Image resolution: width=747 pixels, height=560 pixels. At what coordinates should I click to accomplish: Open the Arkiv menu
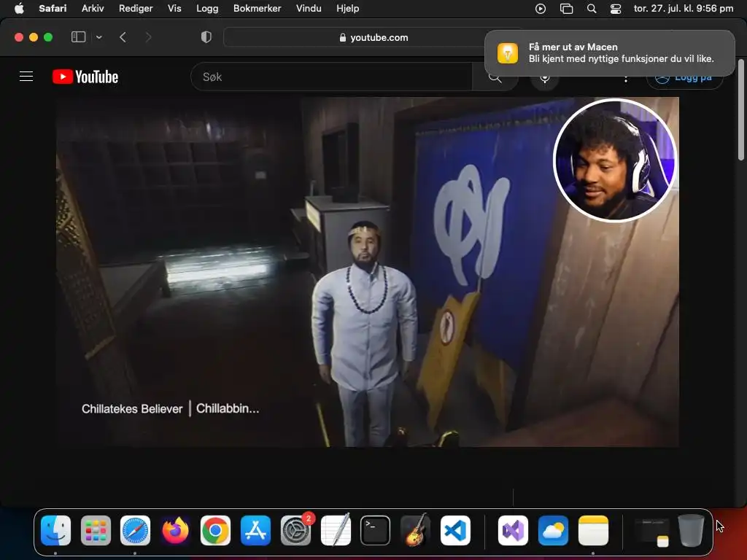pos(93,8)
